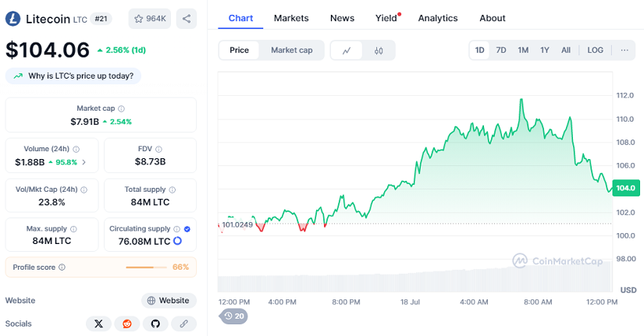644x336 pixels.
Task: Show FDV info icon
Action: [x=158, y=150]
